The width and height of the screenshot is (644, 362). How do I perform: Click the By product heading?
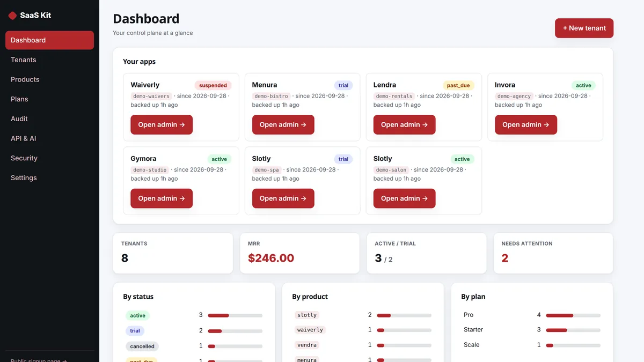310,297
